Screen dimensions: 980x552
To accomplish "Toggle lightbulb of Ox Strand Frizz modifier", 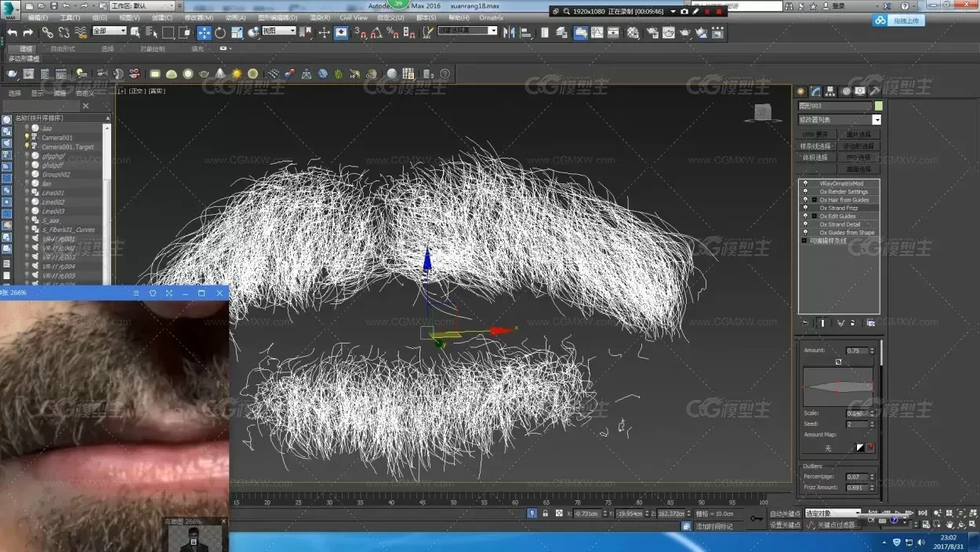I will tap(805, 208).
